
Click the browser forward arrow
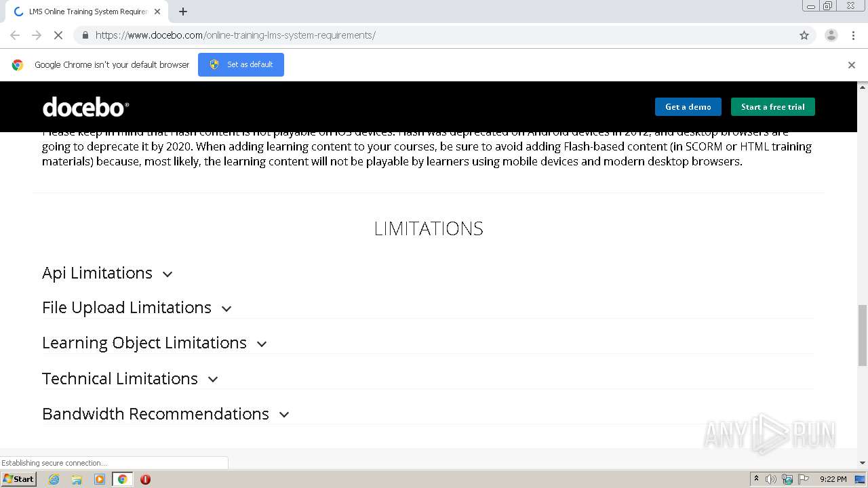37,35
